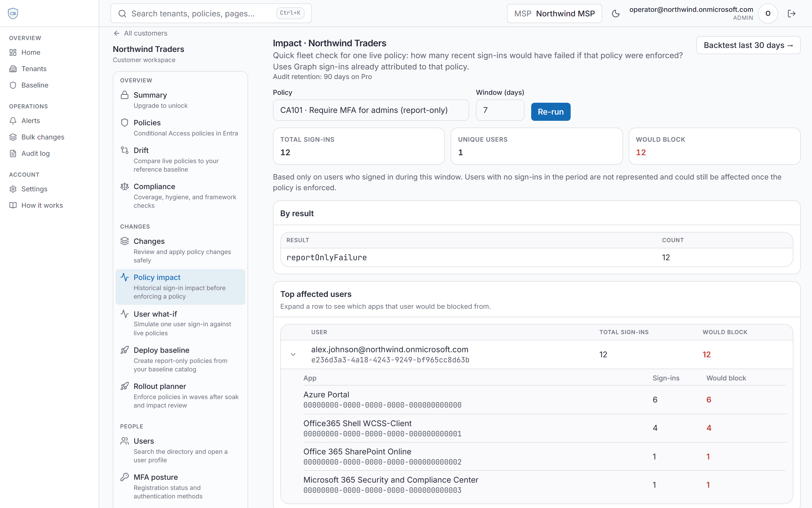Click the Window (days) input field
The height and width of the screenshot is (508, 812).
click(500, 110)
